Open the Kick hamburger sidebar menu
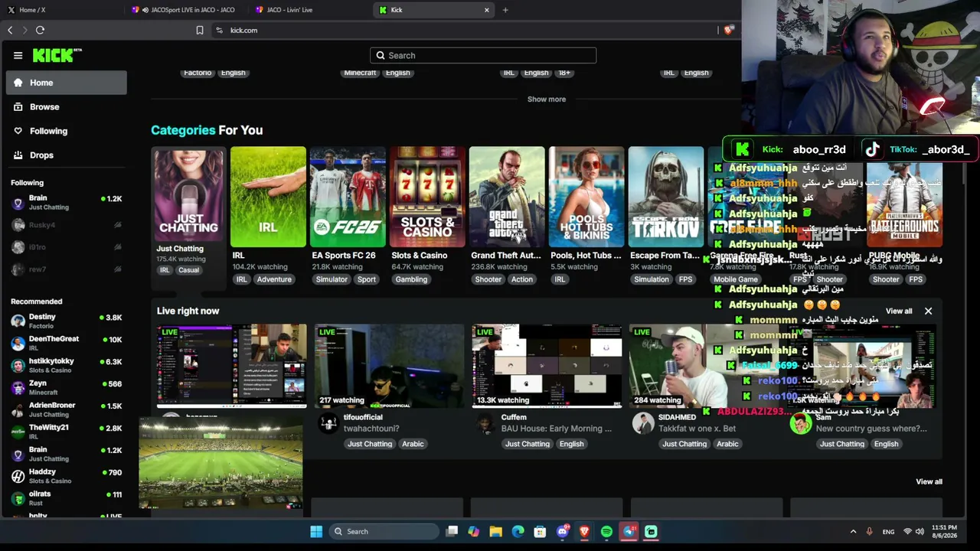This screenshot has width=980, height=551. coord(18,55)
